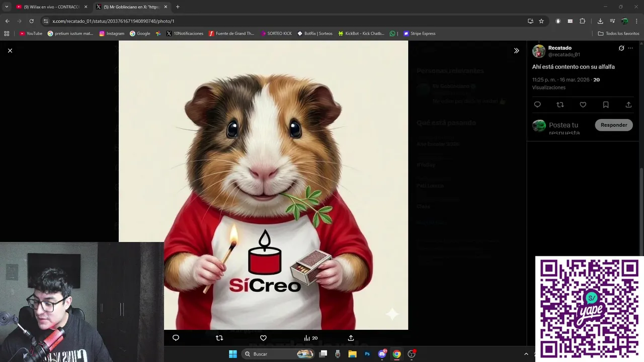Open the Stripe Express bookmark
Image resolution: width=644 pixels, height=362 pixels.
(x=420, y=34)
